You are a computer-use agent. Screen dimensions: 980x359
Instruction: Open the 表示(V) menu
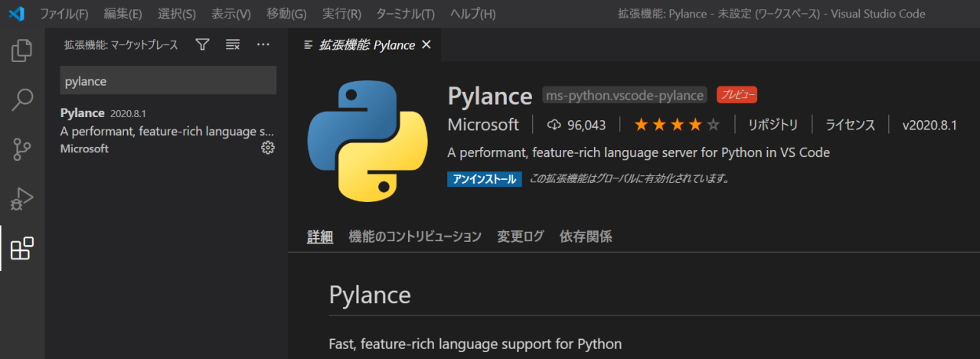pyautogui.click(x=230, y=14)
